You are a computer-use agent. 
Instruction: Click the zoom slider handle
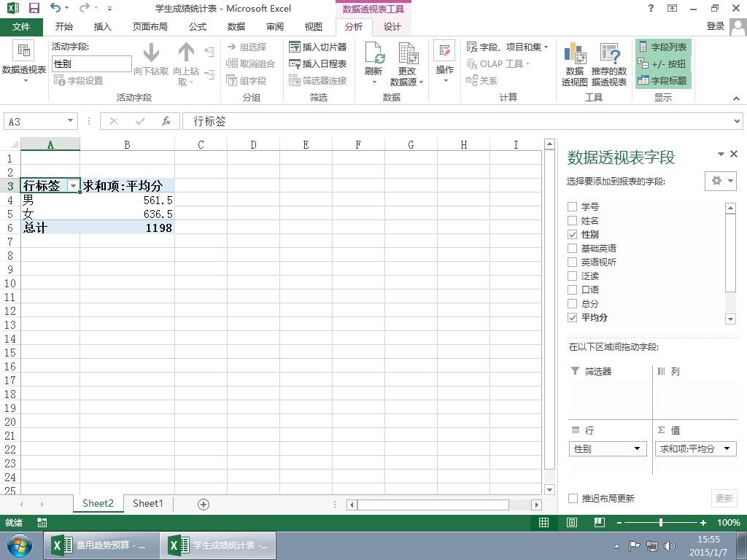click(x=661, y=523)
